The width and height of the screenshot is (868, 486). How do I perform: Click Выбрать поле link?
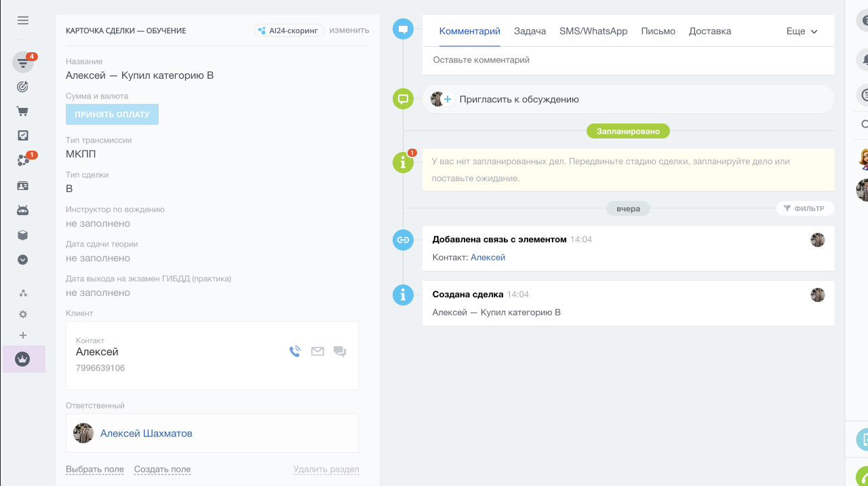pos(95,469)
